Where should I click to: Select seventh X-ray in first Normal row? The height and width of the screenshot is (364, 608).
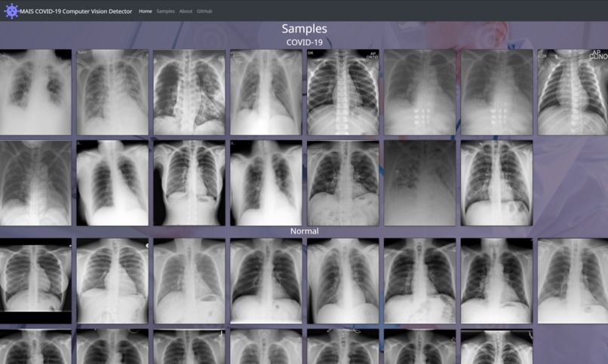pos(496,281)
